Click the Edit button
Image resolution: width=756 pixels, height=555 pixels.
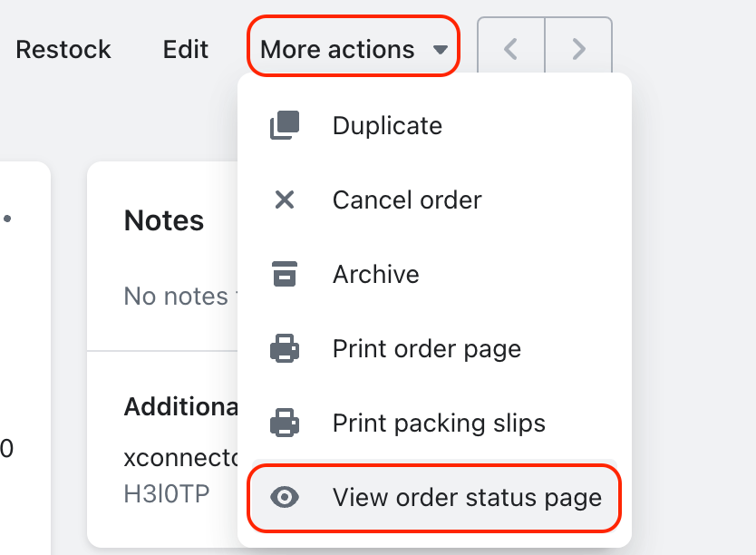tap(186, 49)
